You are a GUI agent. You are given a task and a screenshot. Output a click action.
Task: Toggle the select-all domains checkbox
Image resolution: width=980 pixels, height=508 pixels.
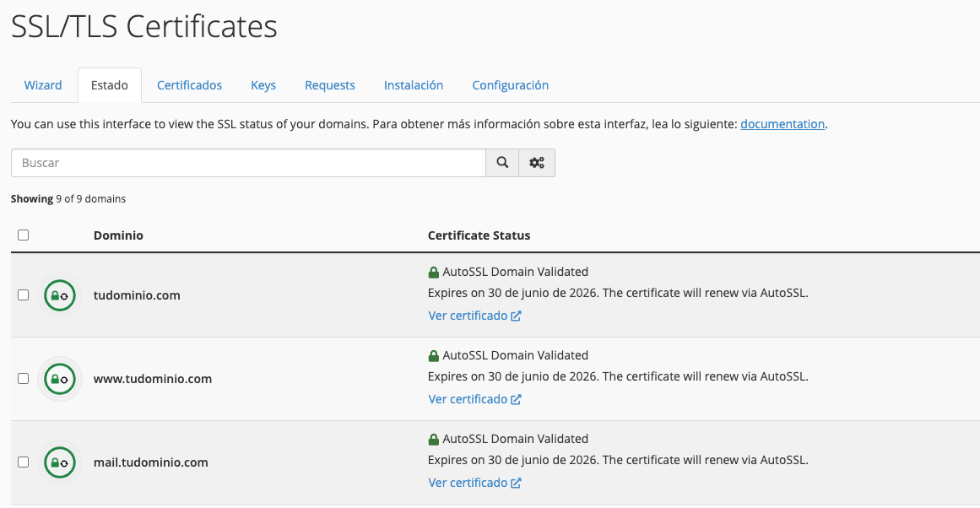pos(24,235)
